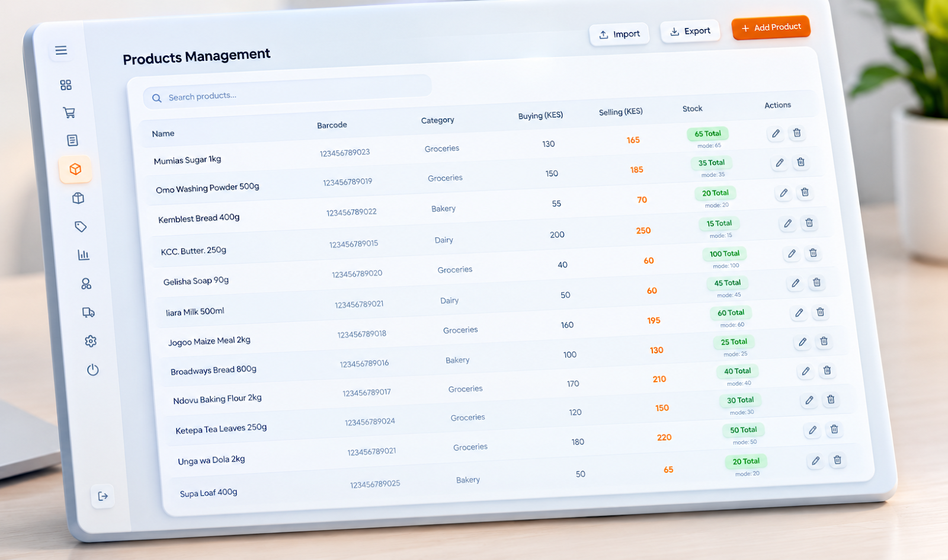
Task: Open the bar chart reports icon
Action: 84,255
